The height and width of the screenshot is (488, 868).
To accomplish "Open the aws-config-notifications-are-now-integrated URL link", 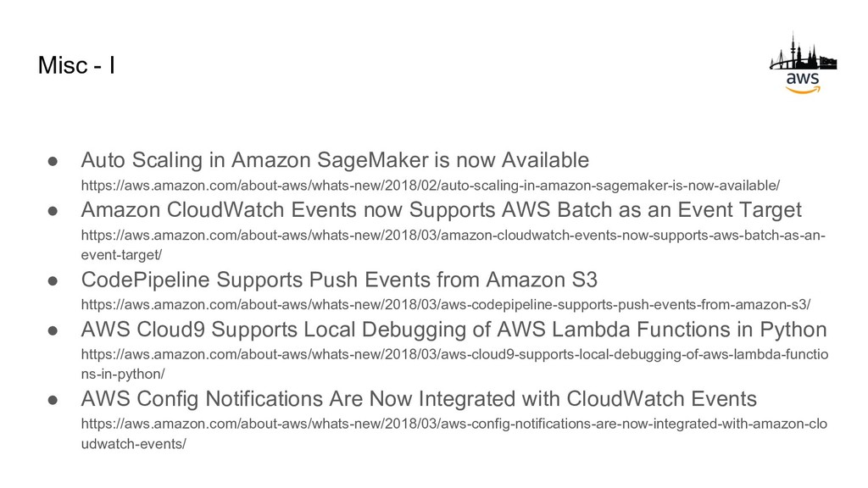I will 454,434.
